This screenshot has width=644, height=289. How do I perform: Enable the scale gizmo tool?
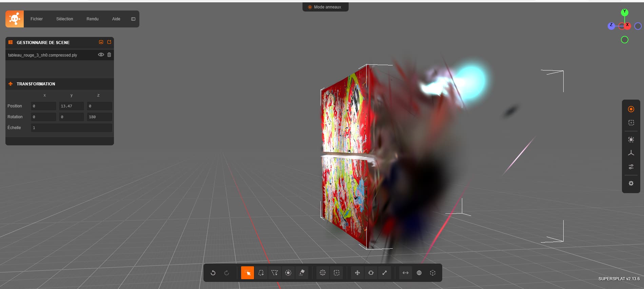[x=385, y=273]
